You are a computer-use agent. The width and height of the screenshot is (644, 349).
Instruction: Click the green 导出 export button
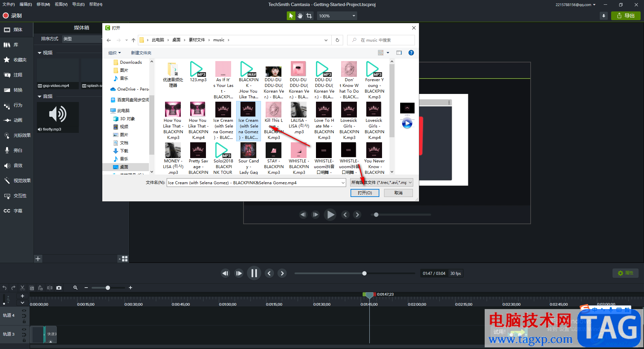tap(626, 16)
